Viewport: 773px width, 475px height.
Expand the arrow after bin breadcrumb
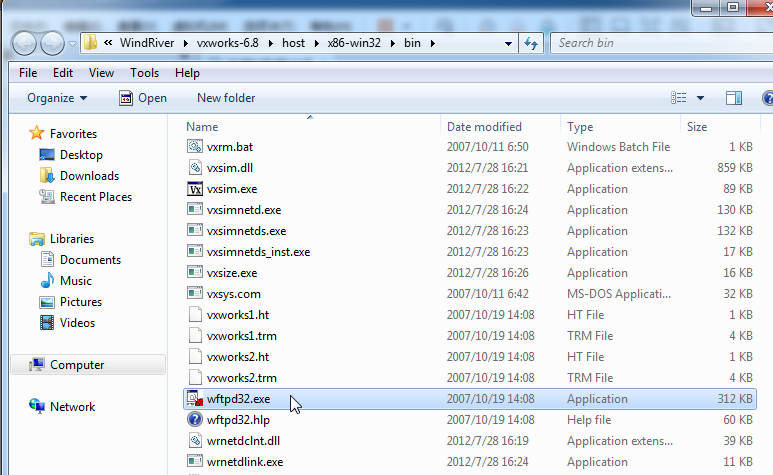pos(432,43)
